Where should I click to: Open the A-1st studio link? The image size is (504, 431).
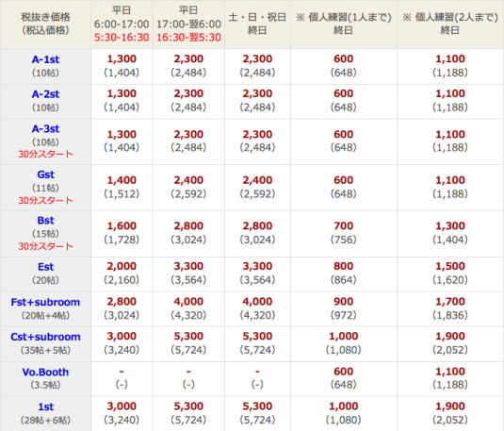click(45, 59)
